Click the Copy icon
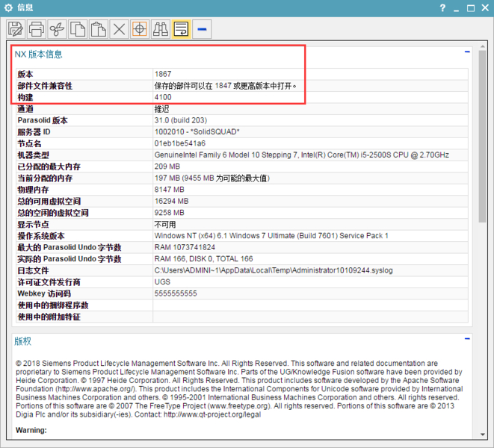 (x=78, y=29)
